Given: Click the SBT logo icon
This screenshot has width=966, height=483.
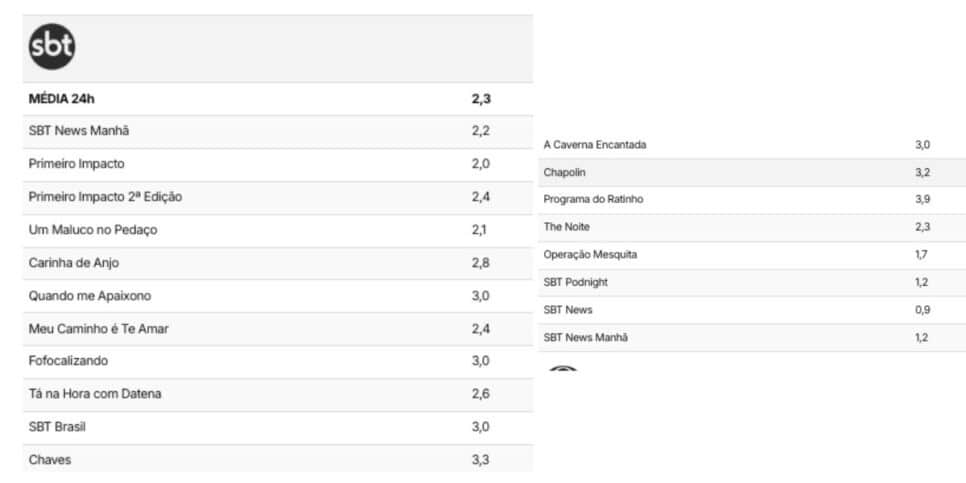Looking at the screenshot, I should pyautogui.click(x=52, y=47).
